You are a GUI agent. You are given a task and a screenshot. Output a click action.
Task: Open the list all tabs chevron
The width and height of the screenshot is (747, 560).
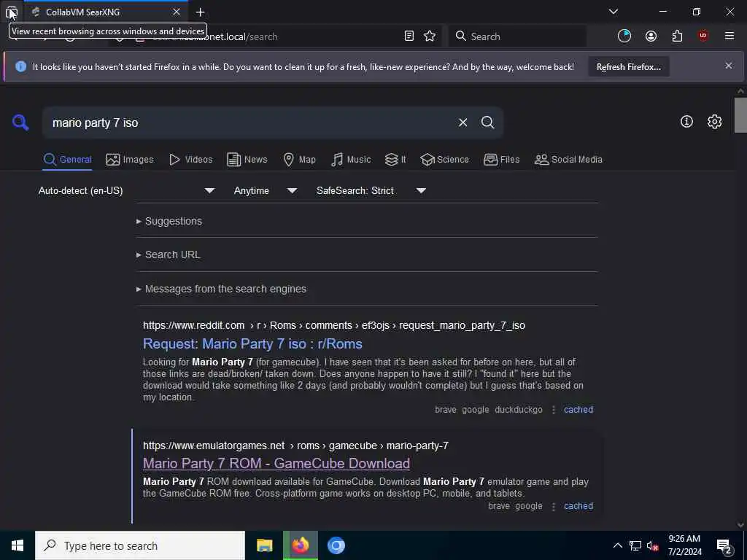613,12
